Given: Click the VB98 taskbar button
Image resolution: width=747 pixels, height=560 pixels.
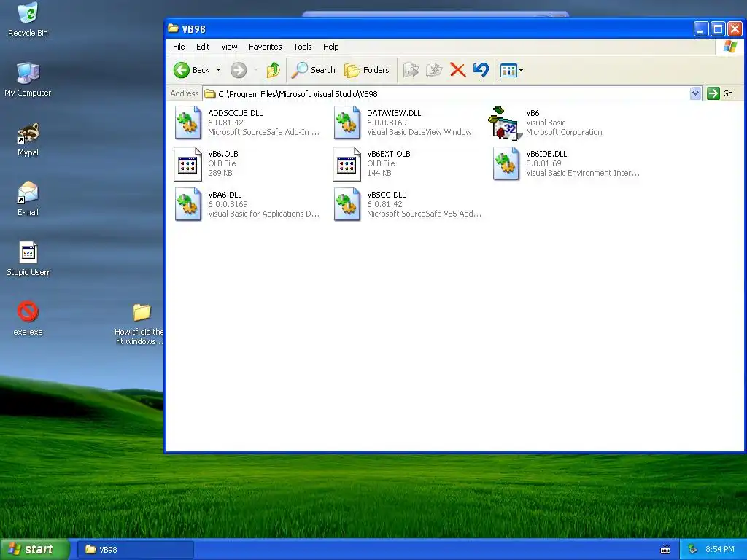Looking at the screenshot, I should click(135, 550).
